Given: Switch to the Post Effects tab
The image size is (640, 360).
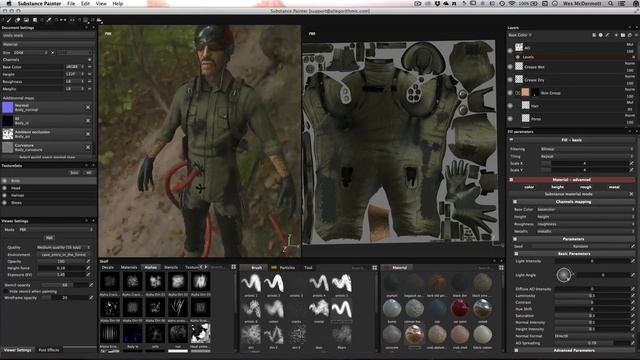Looking at the screenshot, I should pyautogui.click(x=49, y=350).
